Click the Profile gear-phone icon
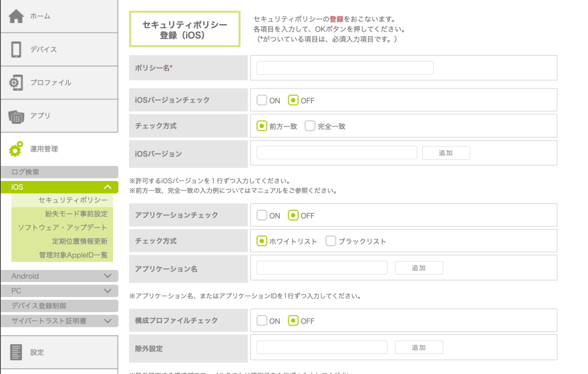The image size is (588, 374). pyautogui.click(x=16, y=83)
